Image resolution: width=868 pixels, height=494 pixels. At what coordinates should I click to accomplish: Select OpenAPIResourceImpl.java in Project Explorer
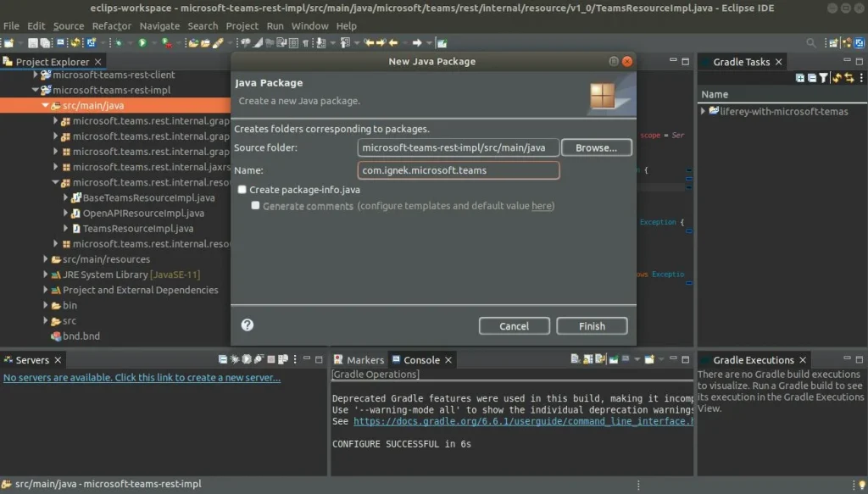point(142,213)
